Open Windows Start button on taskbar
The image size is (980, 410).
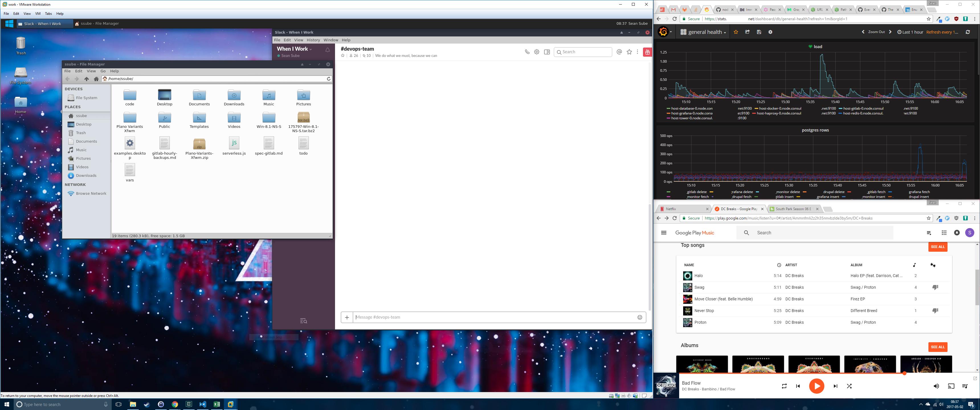point(7,404)
